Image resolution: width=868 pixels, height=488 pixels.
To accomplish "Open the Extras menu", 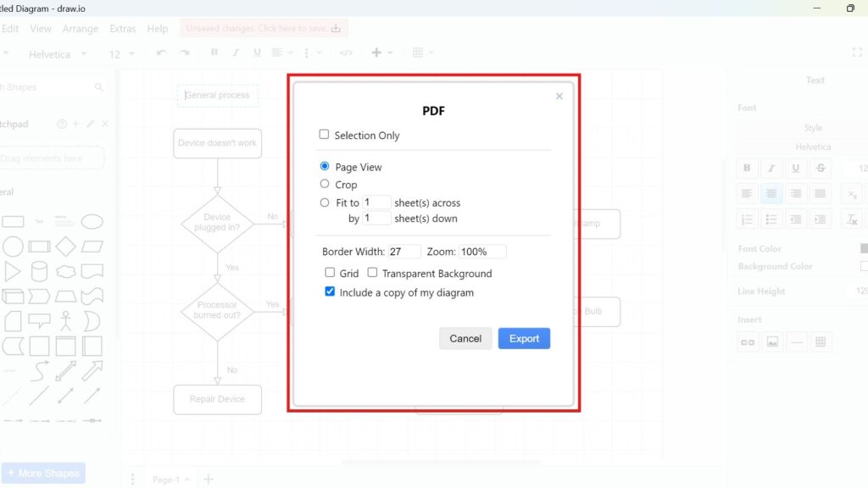I will (x=122, y=28).
